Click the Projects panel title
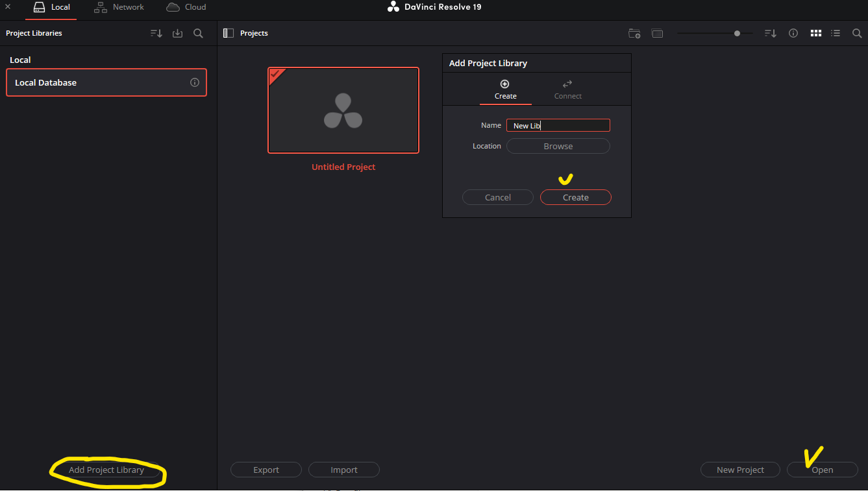 (x=254, y=33)
